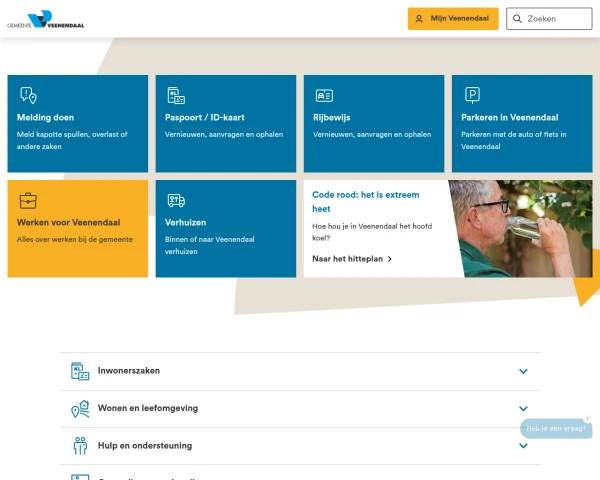Open Paspoort / ID-kaart tile heading
The height and width of the screenshot is (480, 600).
(204, 118)
